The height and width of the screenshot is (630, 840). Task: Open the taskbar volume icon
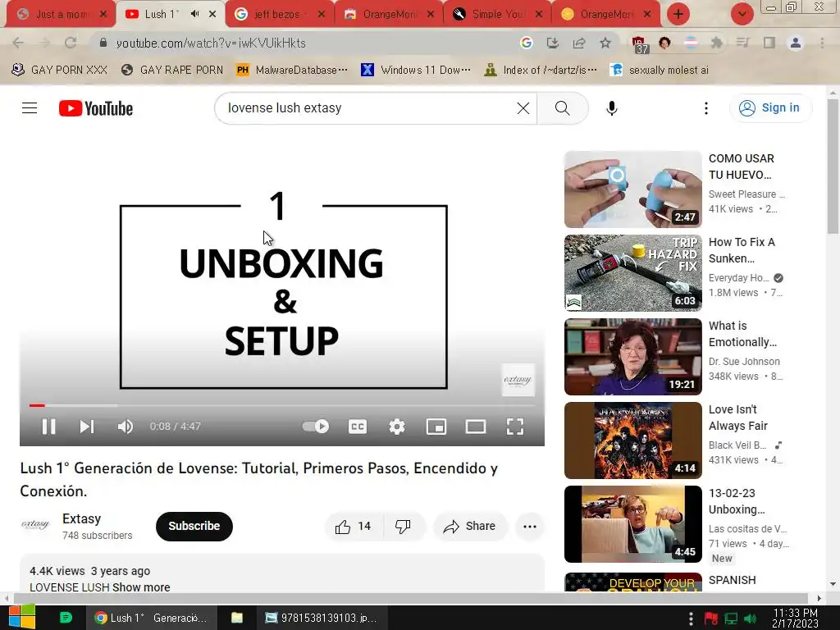point(751,619)
